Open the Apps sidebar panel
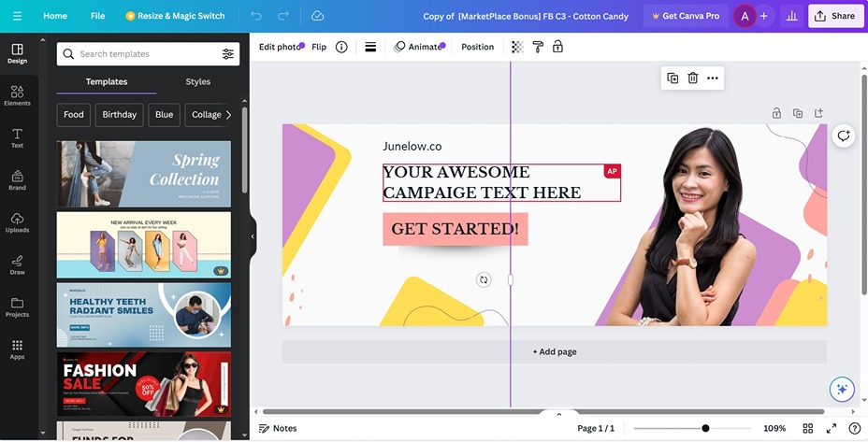The height and width of the screenshot is (442, 868). (17, 349)
